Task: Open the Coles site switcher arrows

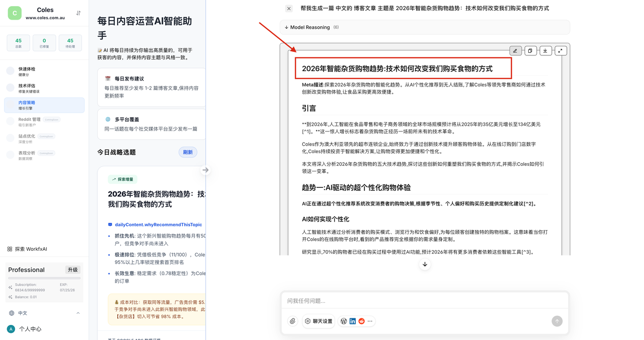Action: 78,13
